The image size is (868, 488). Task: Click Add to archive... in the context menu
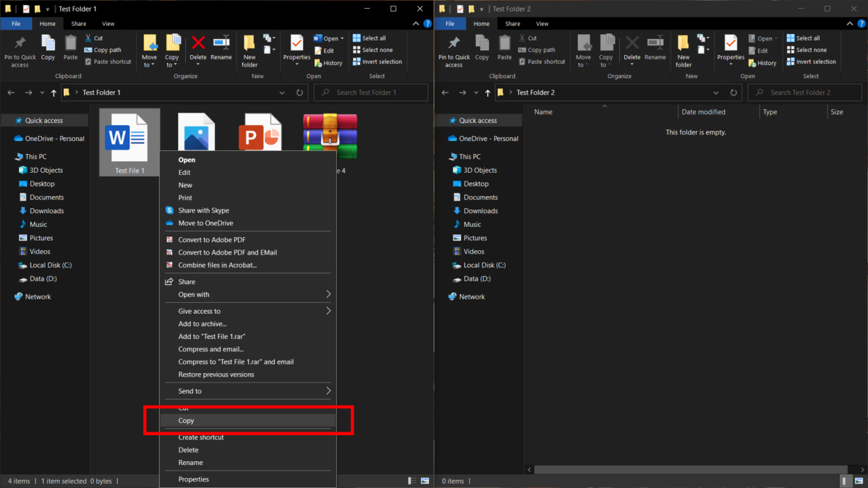coord(248,324)
